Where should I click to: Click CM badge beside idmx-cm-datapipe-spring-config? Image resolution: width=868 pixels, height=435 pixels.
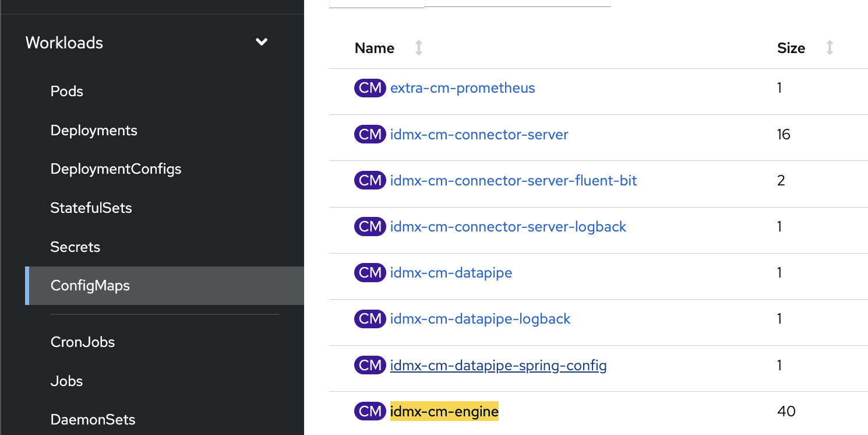(370, 366)
